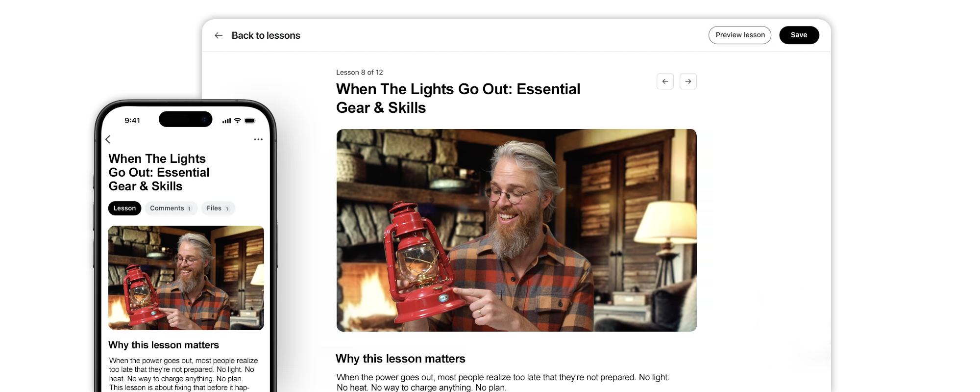Tap the cellular signal bars icon
Image resolution: width=980 pixels, height=392 pixels.
click(226, 121)
